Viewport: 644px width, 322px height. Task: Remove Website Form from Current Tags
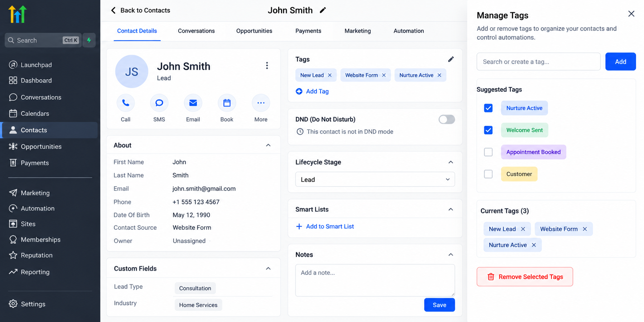click(584, 229)
